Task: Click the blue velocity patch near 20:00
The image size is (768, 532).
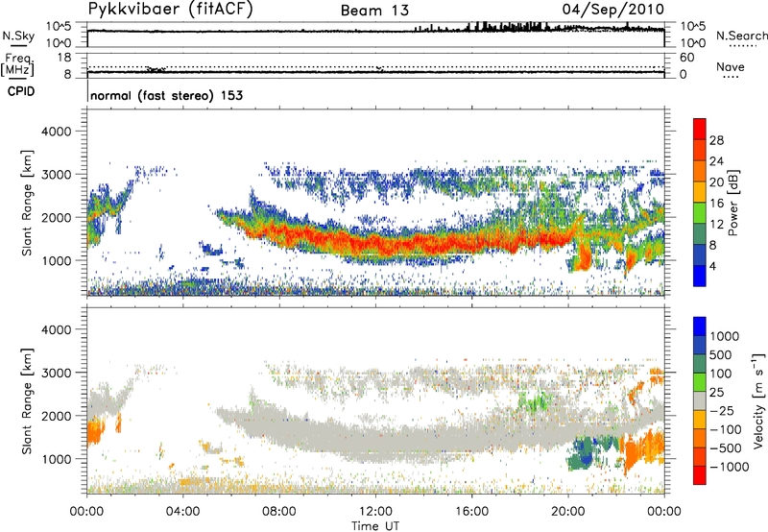Action: tap(587, 453)
